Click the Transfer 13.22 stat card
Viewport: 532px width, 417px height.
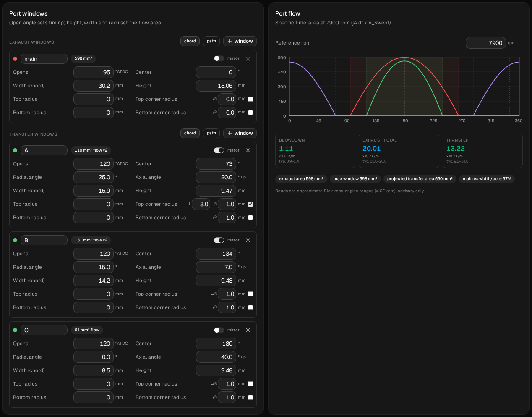click(x=482, y=151)
